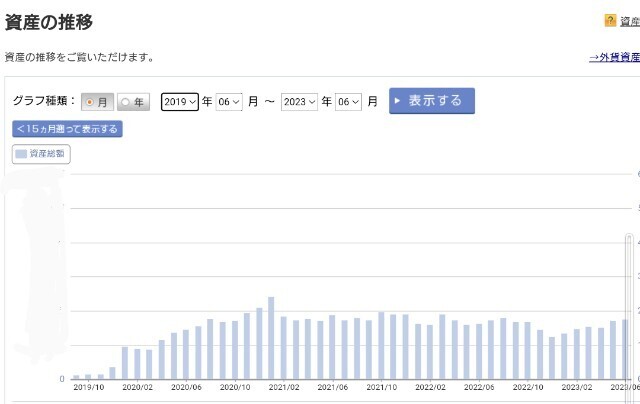Click the 15ヵ月遡って表示する button
This screenshot has height=404, width=640.
67,129
